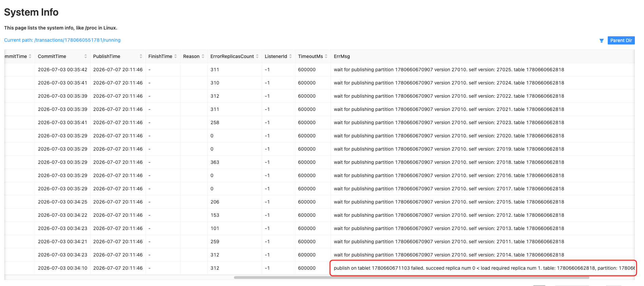The image size is (644, 286).
Task: Open the current path transactions link
Action: tap(62, 40)
